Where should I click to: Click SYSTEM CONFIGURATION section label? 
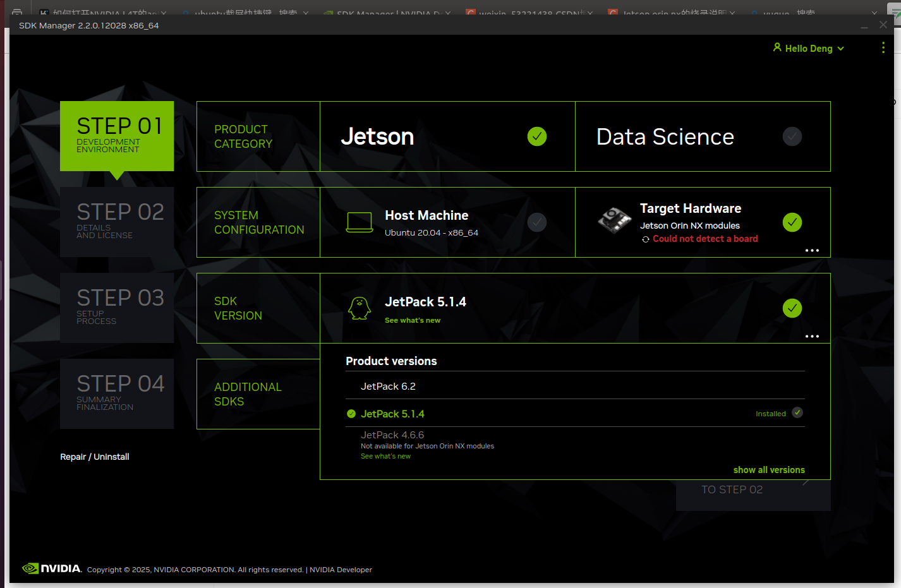259,222
